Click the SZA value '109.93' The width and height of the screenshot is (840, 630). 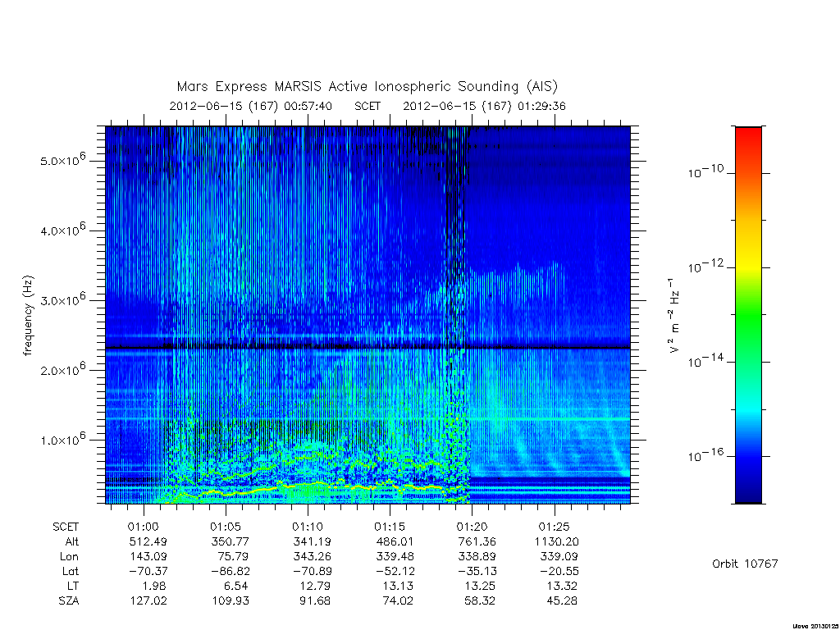tap(231, 601)
